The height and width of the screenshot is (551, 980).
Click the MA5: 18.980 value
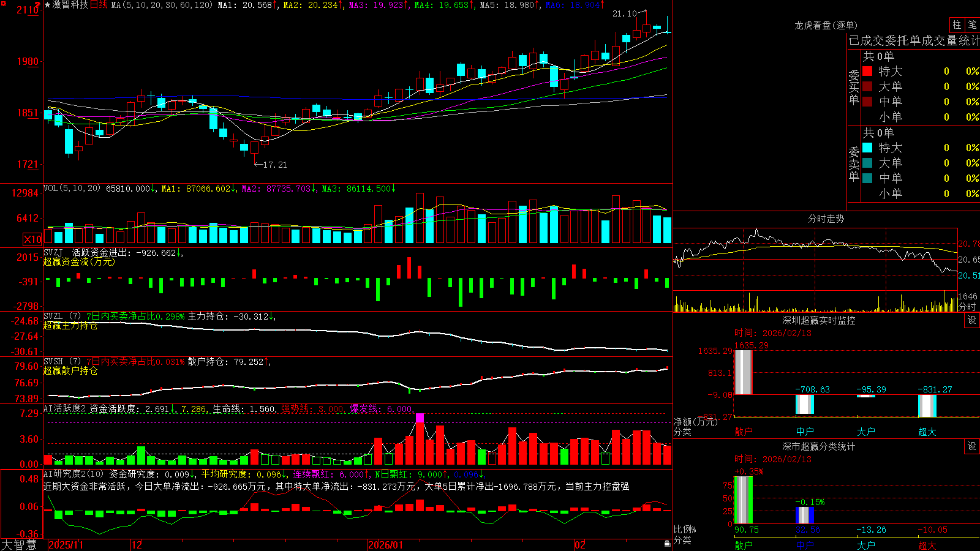click(507, 5)
